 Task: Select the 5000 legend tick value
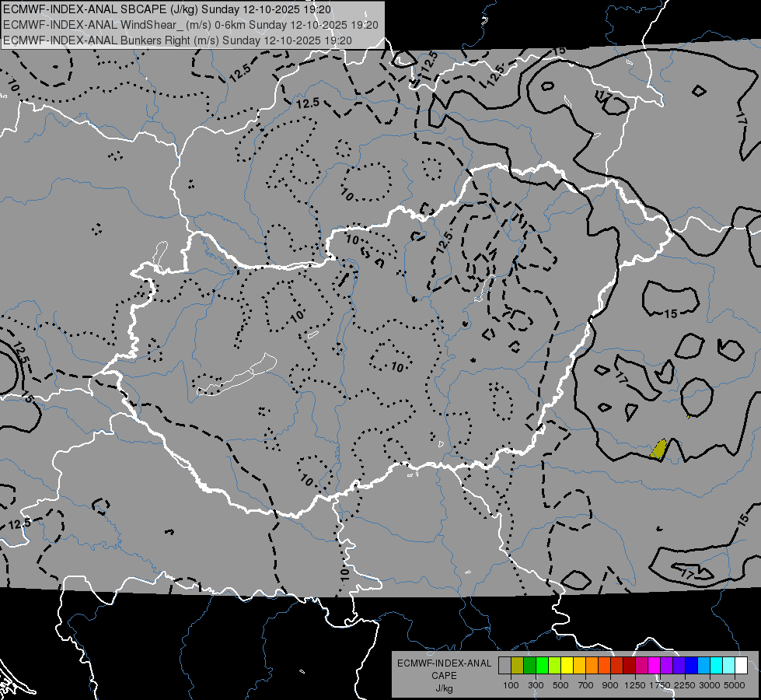[x=735, y=685]
